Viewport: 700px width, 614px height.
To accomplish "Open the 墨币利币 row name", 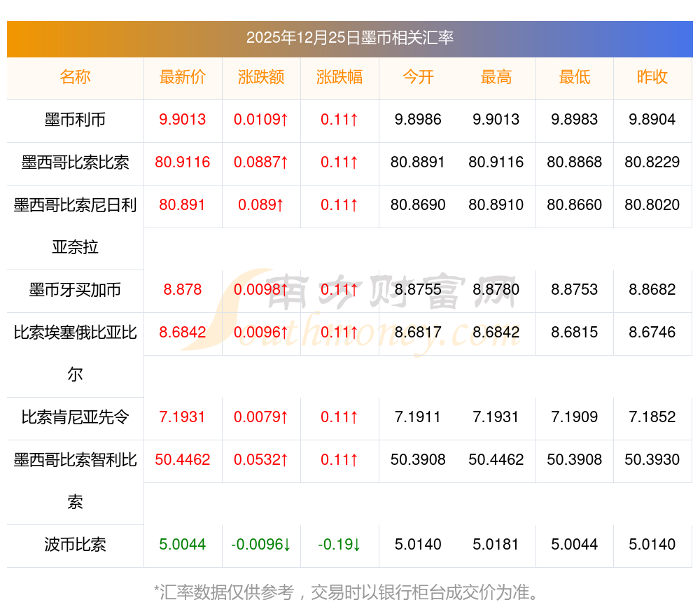I will coord(75,120).
